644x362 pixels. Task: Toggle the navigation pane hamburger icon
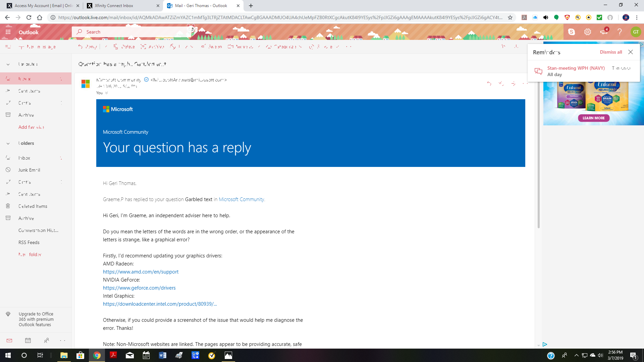(8, 47)
